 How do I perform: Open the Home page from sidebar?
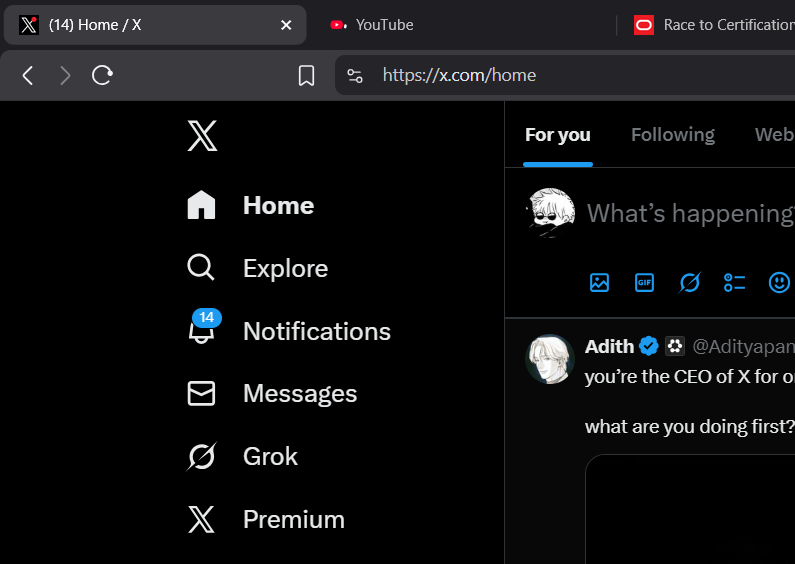[251, 205]
